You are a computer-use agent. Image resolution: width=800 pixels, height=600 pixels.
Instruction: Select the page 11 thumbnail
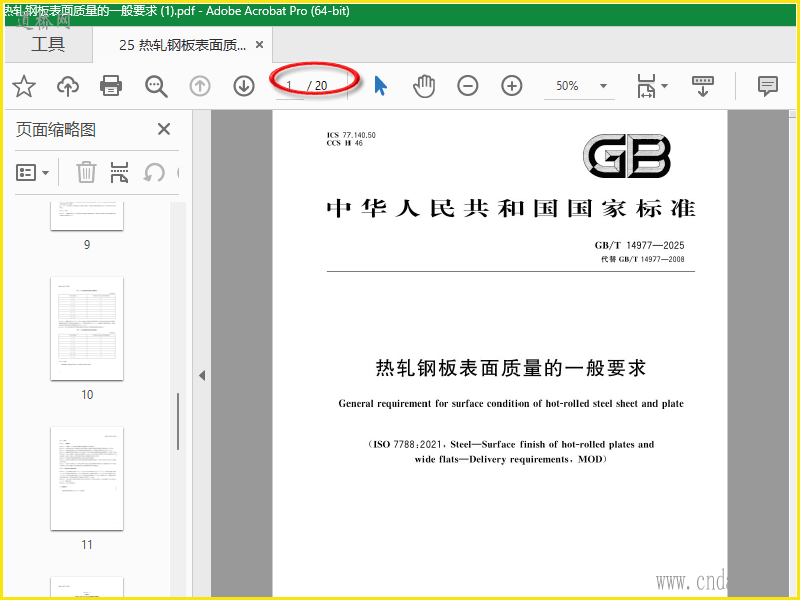[x=87, y=479]
